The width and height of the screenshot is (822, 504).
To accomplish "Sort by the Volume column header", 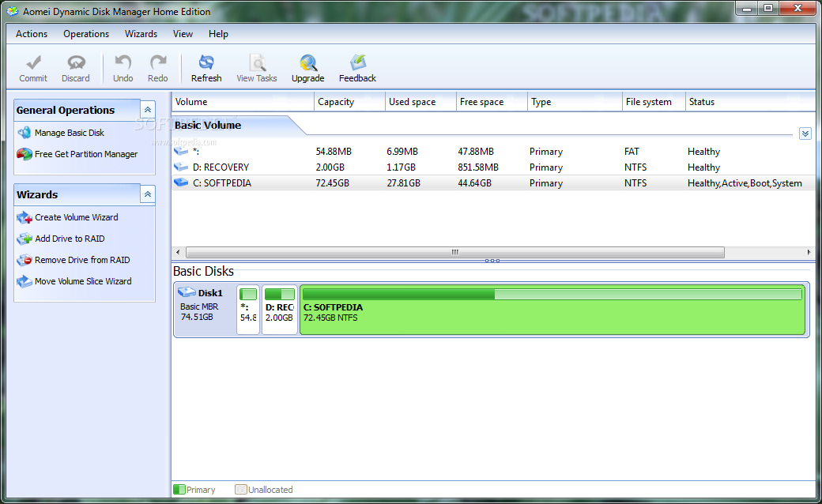I will (x=243, y=102).
